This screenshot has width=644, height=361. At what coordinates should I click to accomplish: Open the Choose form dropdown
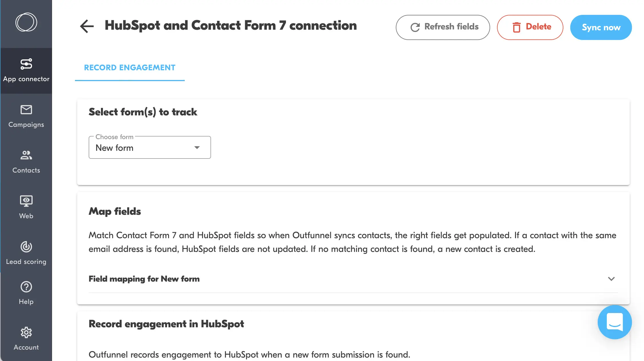pos(150,148)
